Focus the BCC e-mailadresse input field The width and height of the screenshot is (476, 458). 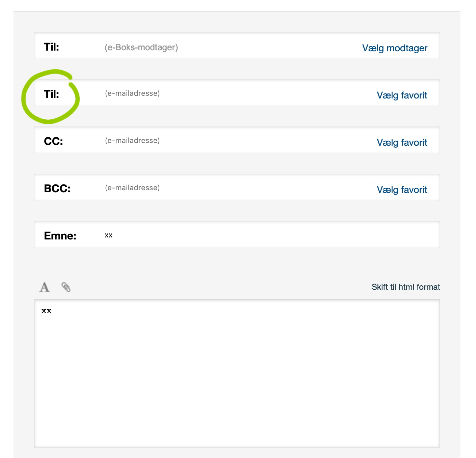[236, 188]
